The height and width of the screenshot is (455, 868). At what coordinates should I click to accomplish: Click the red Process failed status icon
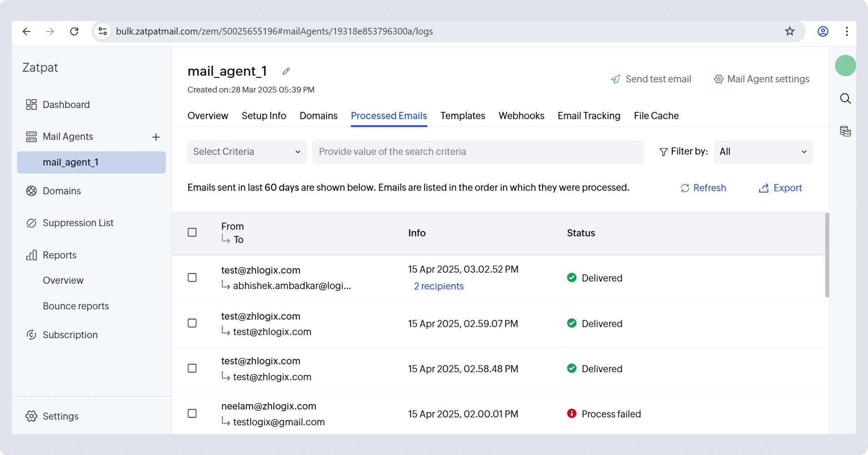pyautogui.click(x=572, y=414)
